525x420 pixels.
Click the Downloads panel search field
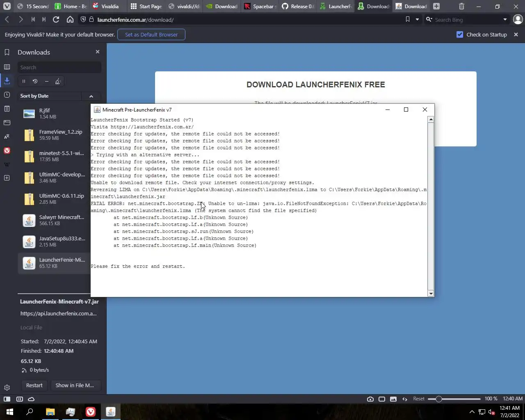point(59,67)
